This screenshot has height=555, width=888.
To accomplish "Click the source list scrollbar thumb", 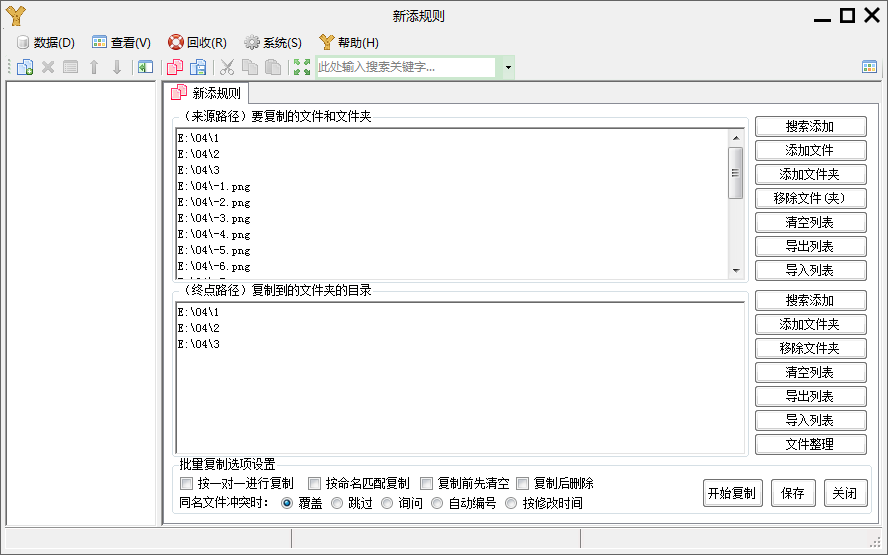I will tap(736, 173).
